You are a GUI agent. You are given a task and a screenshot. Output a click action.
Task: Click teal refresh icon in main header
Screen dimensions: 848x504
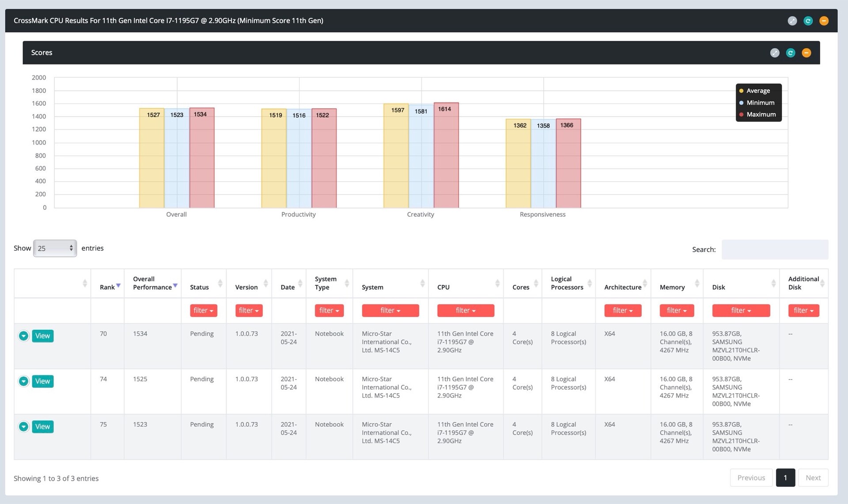point(808,21)
